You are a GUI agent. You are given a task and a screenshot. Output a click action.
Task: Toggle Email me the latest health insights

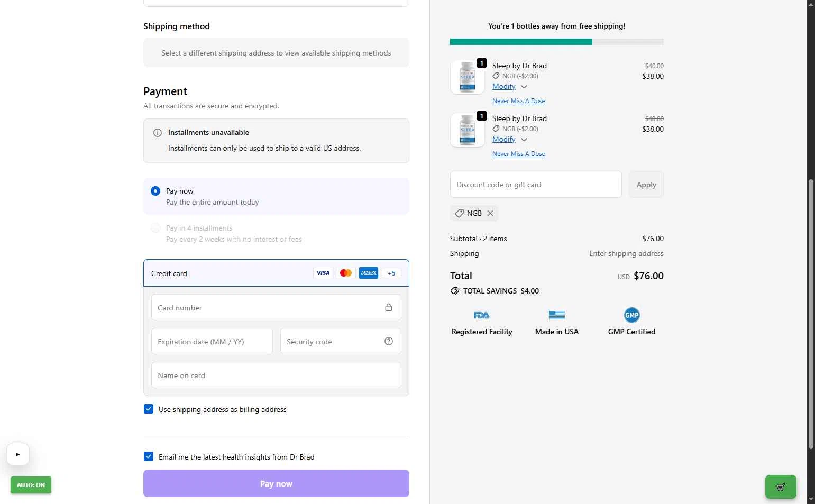coord(149,456)
